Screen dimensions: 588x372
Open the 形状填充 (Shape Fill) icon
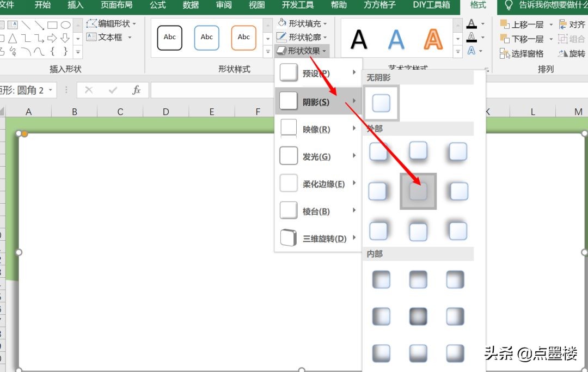283,23
